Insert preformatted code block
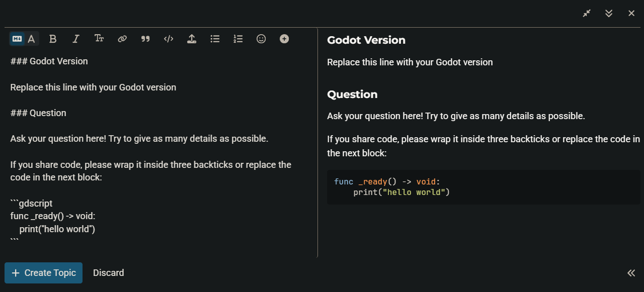This screenshot has width=644, height=292. (169, 39)
